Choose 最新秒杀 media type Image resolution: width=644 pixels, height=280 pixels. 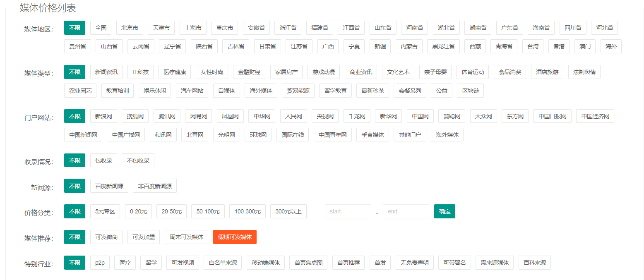pos(372,91)
